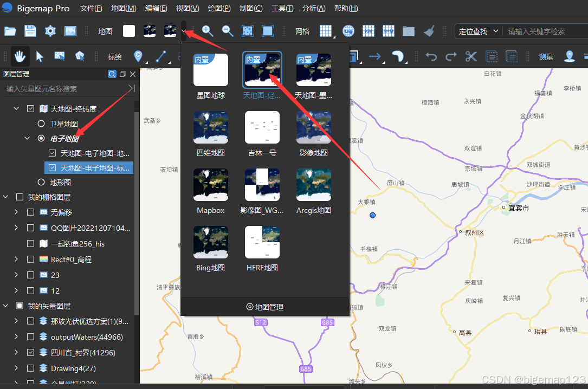Expand the 无偏移 layer node
The image size is (588, 389).
point(16,212)
